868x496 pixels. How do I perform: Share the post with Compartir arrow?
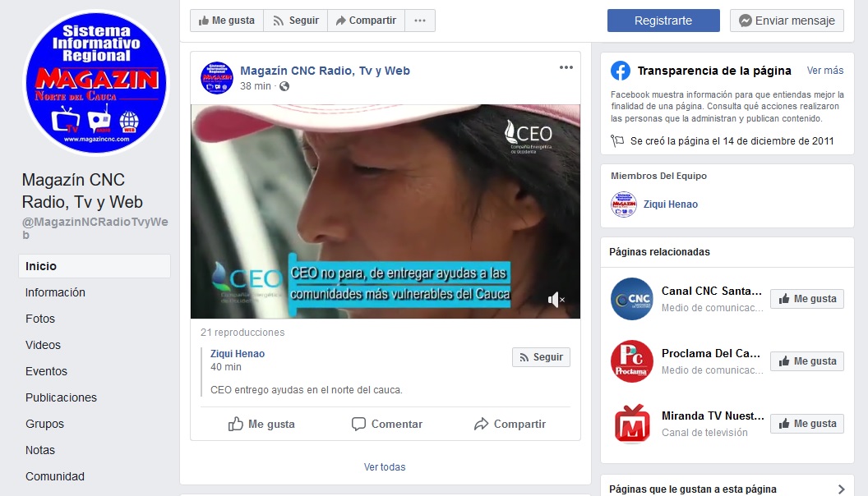(510, 424)
